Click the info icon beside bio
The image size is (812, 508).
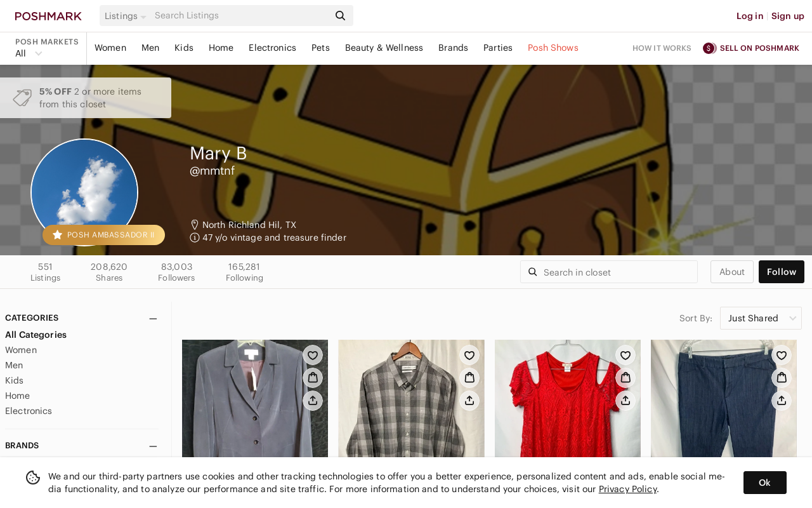click(195, 237)
